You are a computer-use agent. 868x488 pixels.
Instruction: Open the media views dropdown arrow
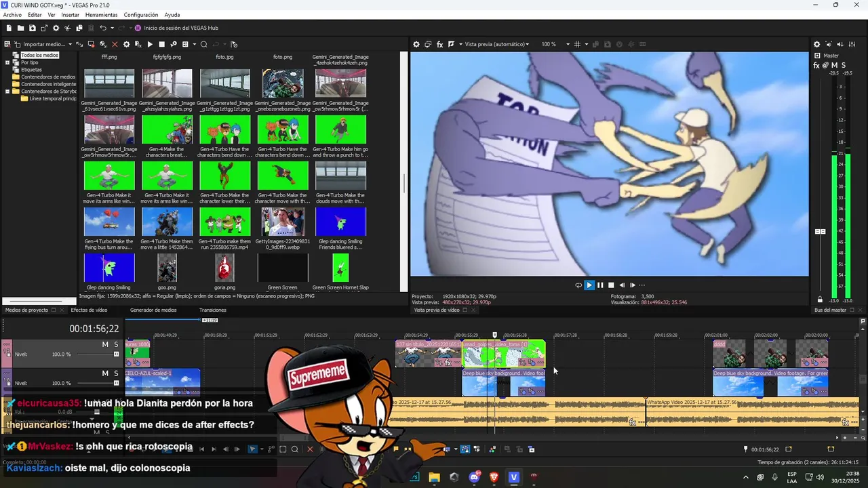[x=195, y=44]
